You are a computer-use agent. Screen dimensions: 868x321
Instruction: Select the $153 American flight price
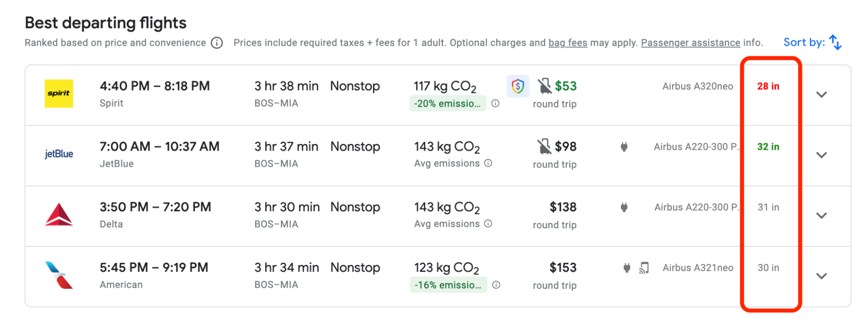click(x=563, y=268)
